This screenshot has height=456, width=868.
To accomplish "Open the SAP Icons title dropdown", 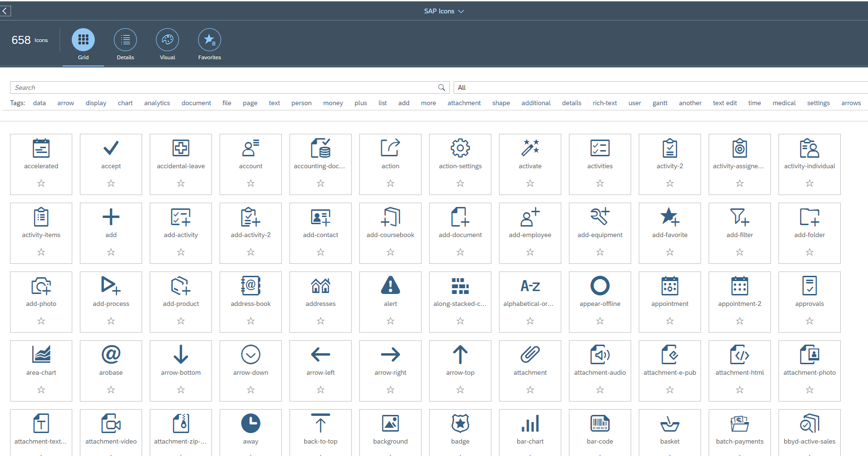I will [x=444, y=11].
